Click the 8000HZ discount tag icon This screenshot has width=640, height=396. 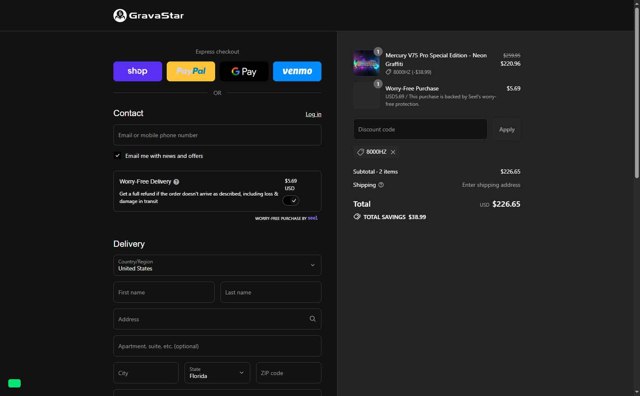360,152
